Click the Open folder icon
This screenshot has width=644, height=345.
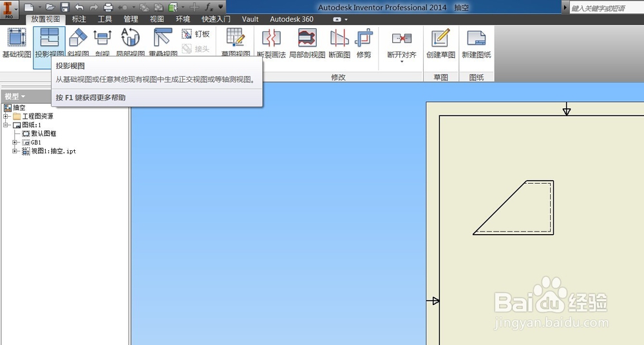[50, 7]
